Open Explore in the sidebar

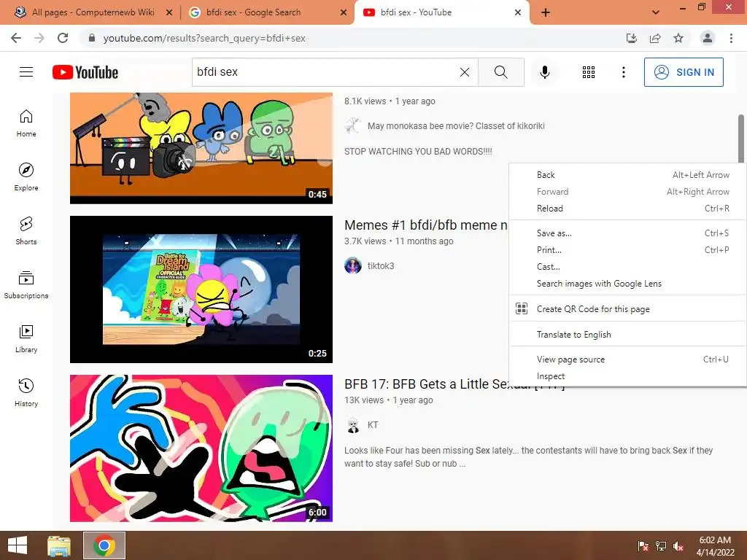[x=26, y=177]
